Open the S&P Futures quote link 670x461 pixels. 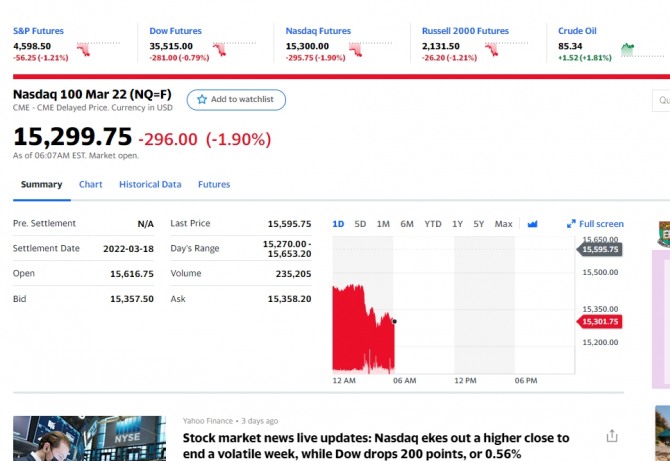coord(38,31)
